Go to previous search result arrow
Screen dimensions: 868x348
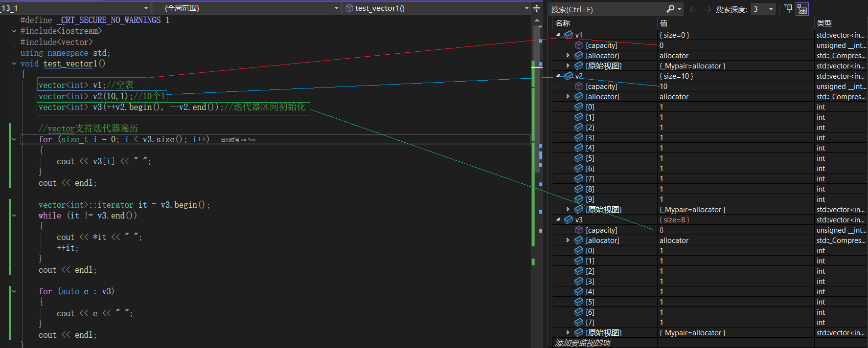tap(693, 9)
